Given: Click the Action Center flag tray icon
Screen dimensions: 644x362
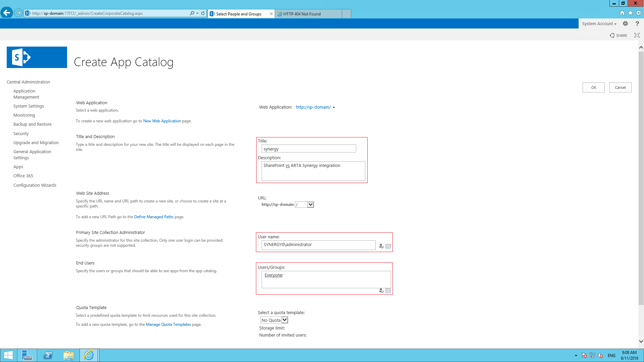Looking at the screenshot, I should point(584,355).
